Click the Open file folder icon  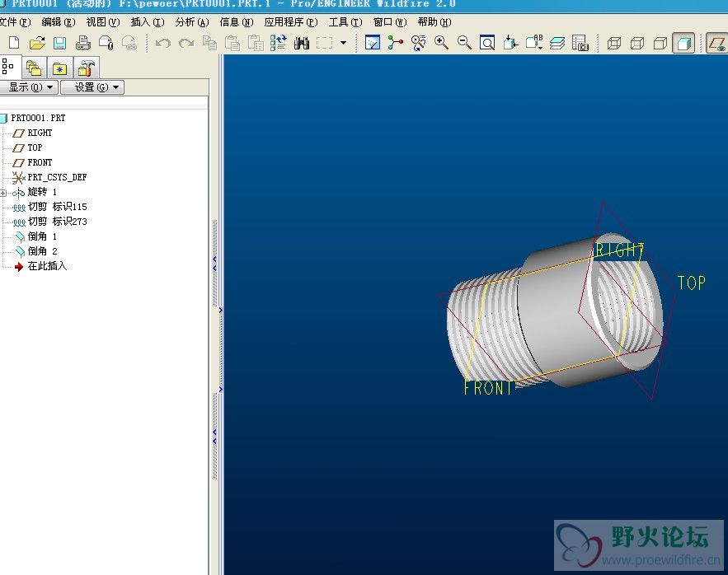tap(37, 43)
